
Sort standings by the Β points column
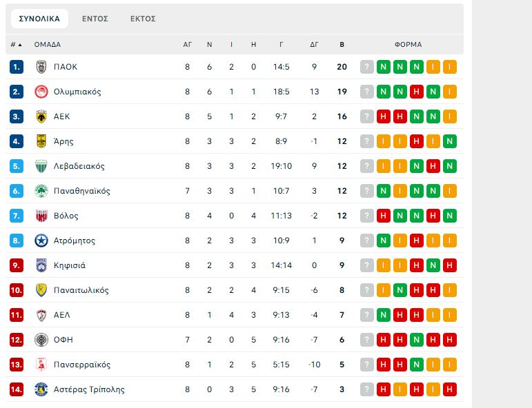click(x=342, y=44)
